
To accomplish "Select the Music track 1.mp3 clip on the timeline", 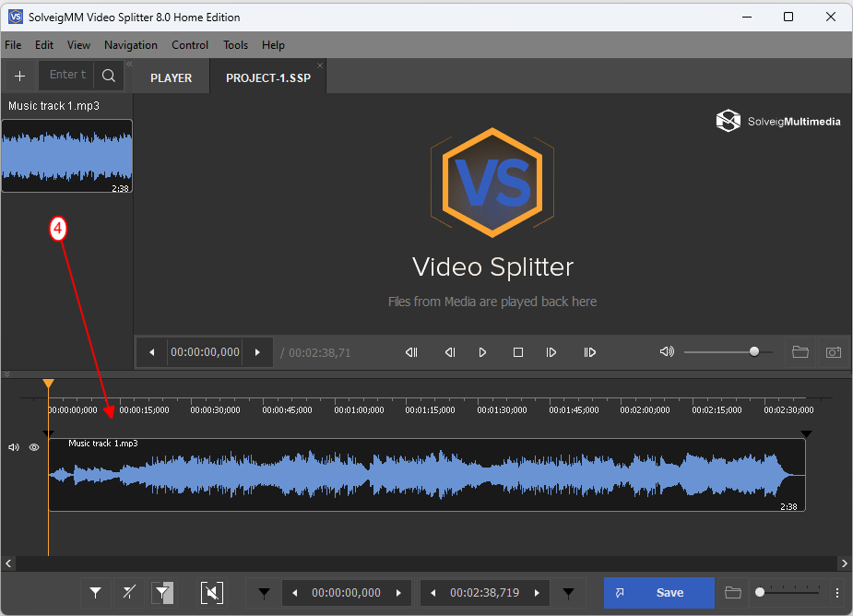I will click(x=427, y=475).
